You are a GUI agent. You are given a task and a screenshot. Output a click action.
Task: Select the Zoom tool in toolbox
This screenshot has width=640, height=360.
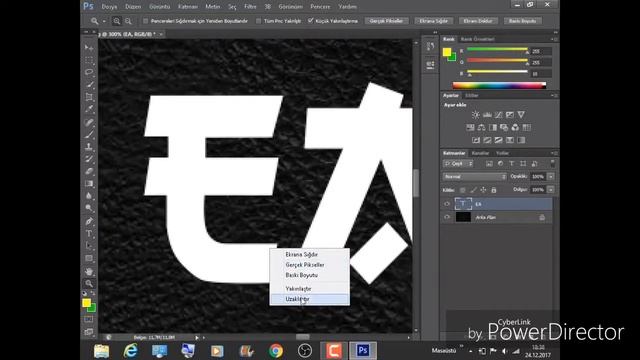[x=89, y=284]
